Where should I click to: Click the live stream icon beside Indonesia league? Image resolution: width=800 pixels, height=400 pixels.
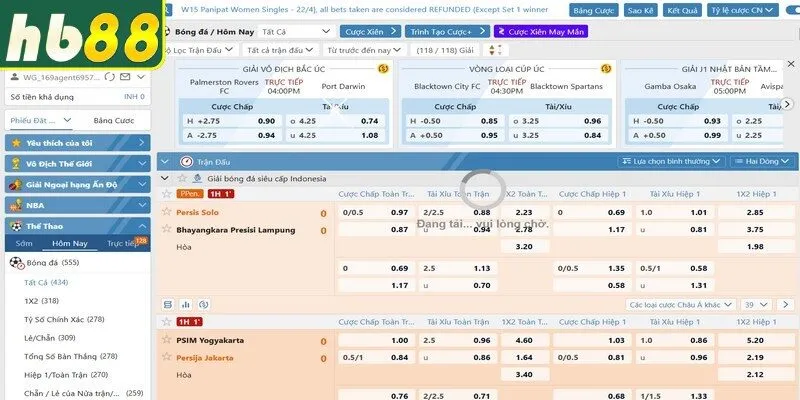coord(197,179)
